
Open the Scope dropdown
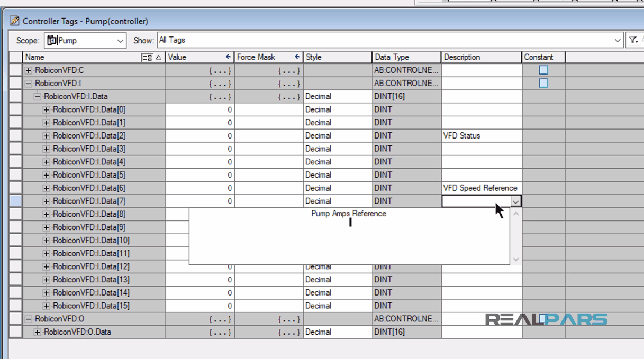120,40
